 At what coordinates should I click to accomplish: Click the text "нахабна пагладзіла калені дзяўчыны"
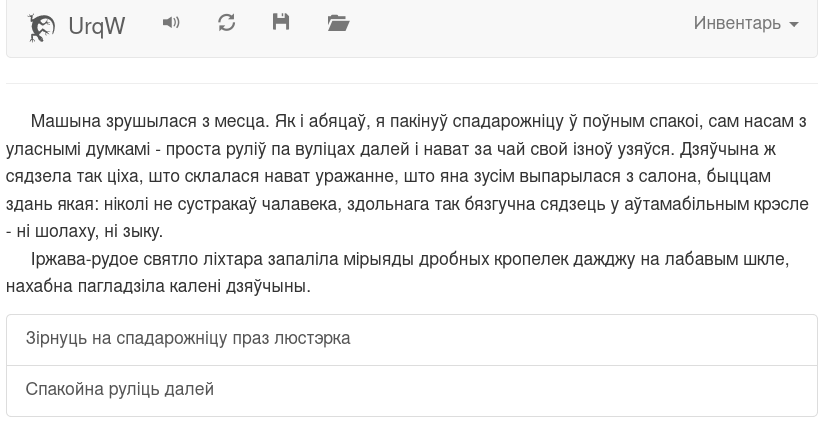point(157,287)
